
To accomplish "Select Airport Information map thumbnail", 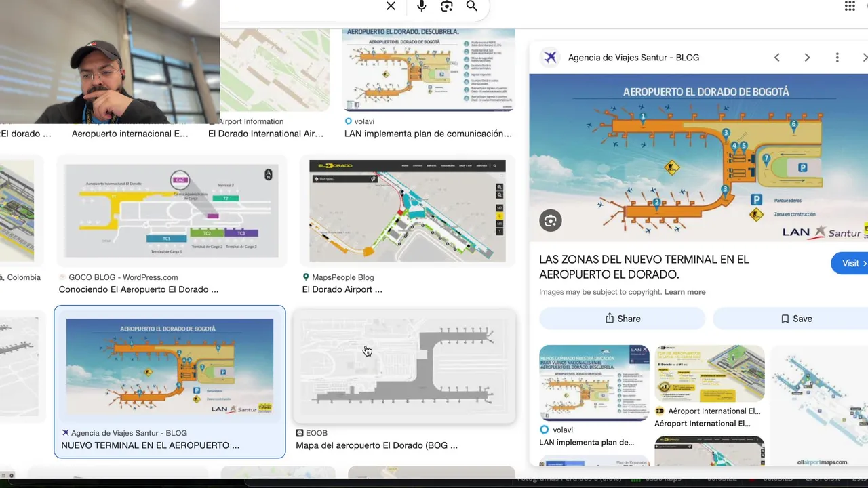I will [x=275, y=70].
